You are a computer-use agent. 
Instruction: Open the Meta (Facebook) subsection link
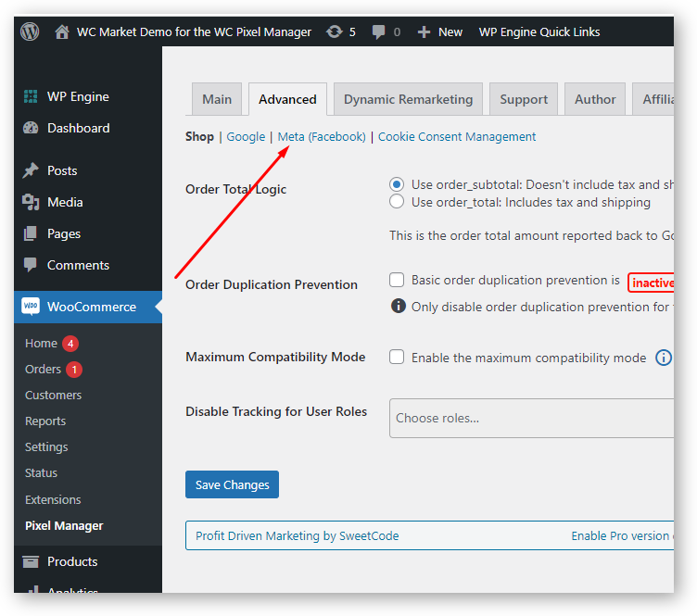(322, 137)
